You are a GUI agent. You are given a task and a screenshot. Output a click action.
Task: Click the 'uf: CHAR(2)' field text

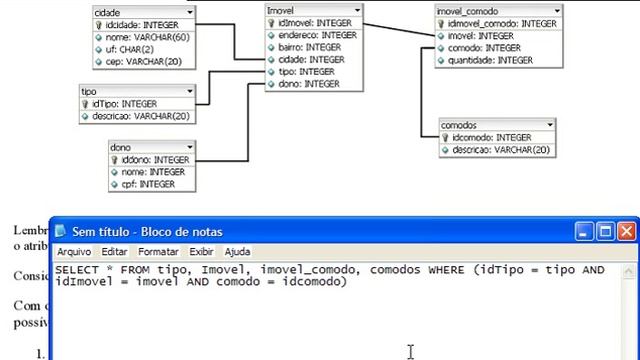coord(130,50)
